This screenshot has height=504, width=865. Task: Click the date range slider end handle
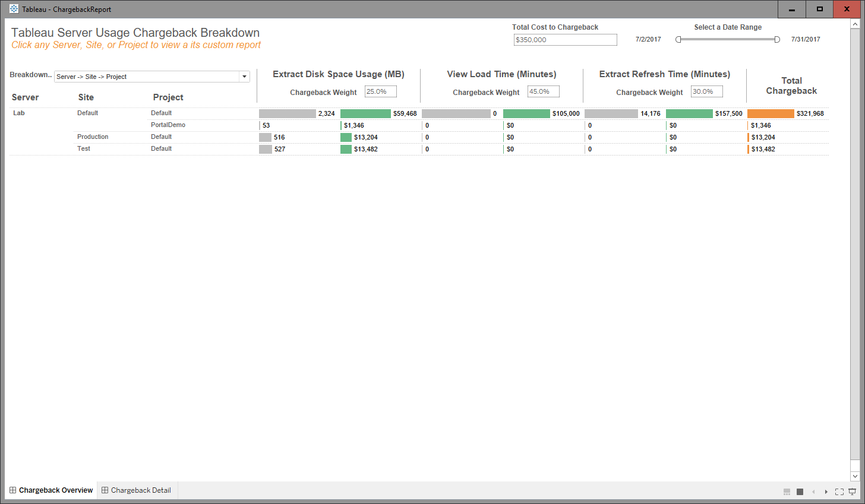pos(777,40)
